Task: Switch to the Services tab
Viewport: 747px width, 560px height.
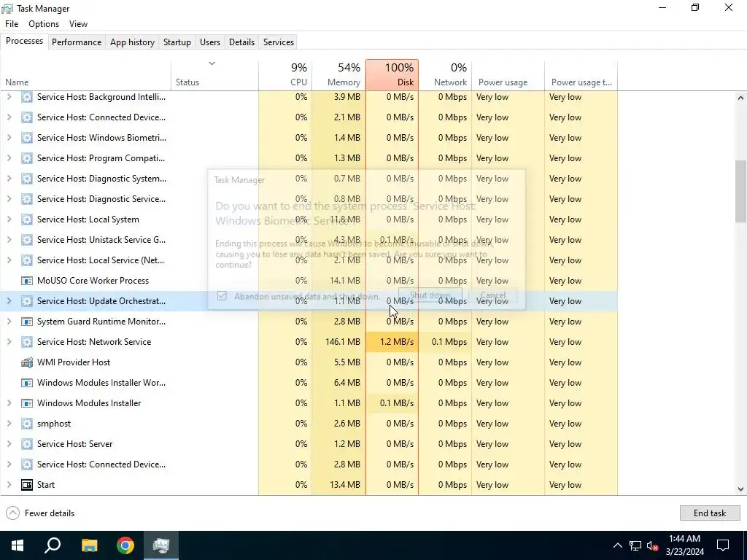Action: [279, 42]
